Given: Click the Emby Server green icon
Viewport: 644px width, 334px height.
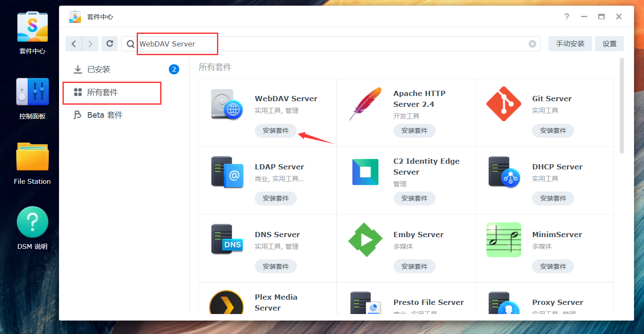Looking at the screenshot, I should tap(365, 239).
